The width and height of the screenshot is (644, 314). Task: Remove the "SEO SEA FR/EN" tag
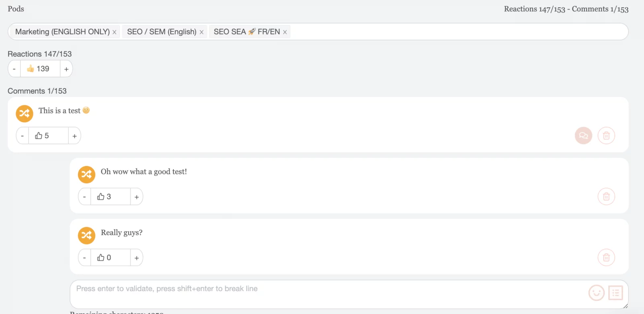(285, 31)
